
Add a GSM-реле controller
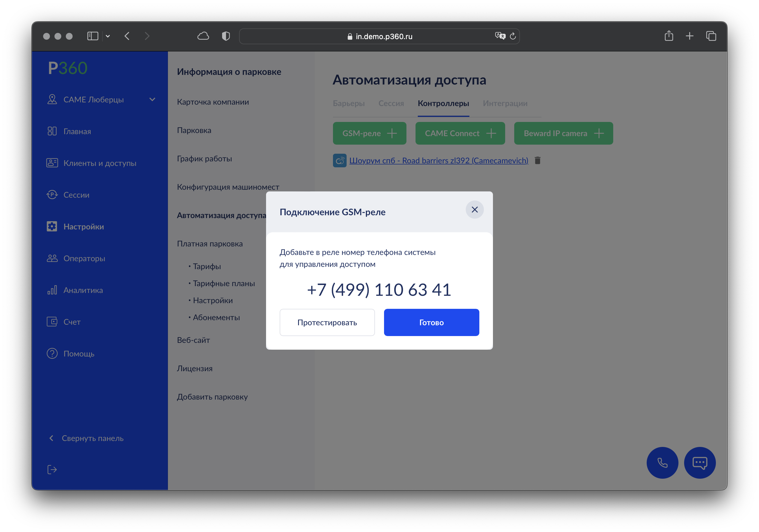(x=369, y=133)
